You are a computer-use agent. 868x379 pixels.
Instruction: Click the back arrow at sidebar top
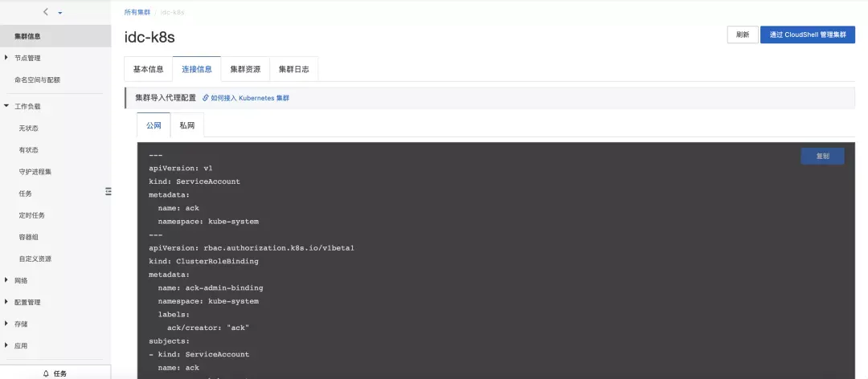45,11
